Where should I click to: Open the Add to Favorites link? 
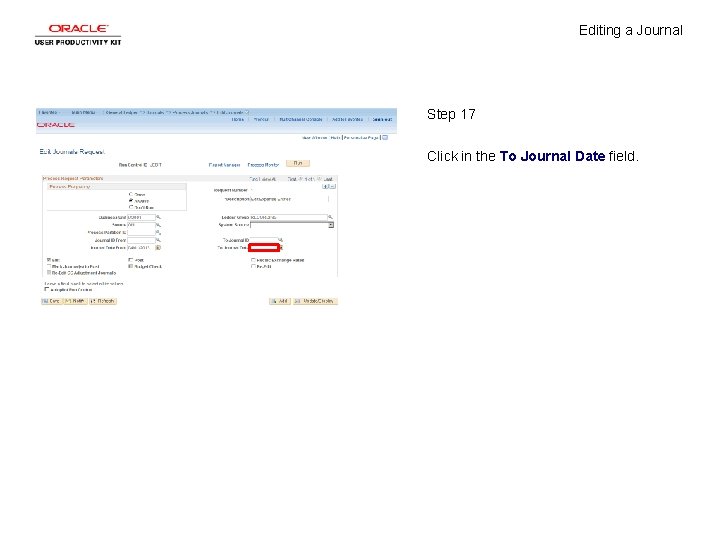347,119
